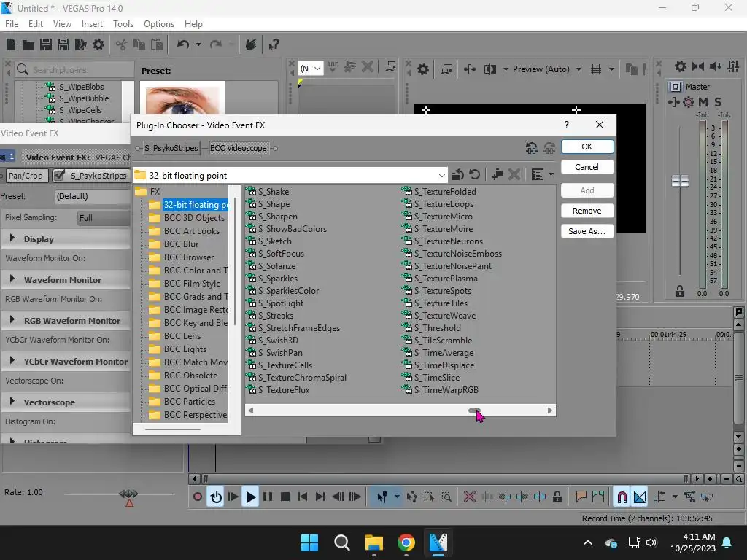Viewport: 747px width, 560px height.
Task: Expand the Display section
Action: [x=12, y=238]
